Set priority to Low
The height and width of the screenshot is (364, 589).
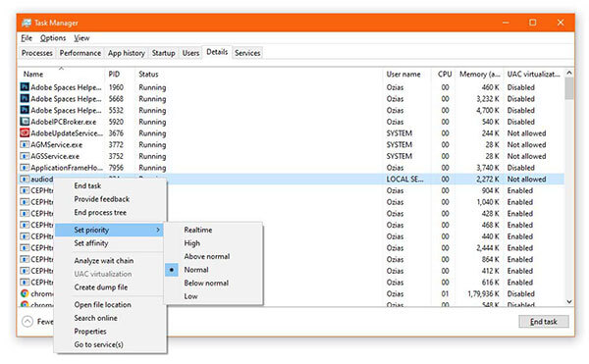point(190,296)
